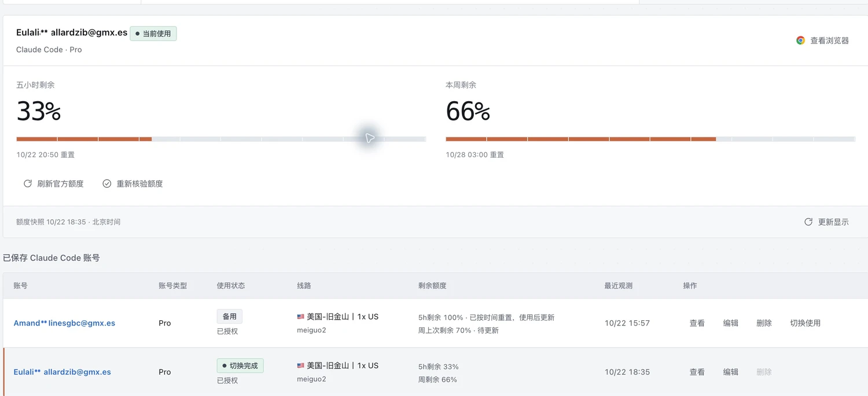Click the 33% five-hour remaining value

point(39,111)
